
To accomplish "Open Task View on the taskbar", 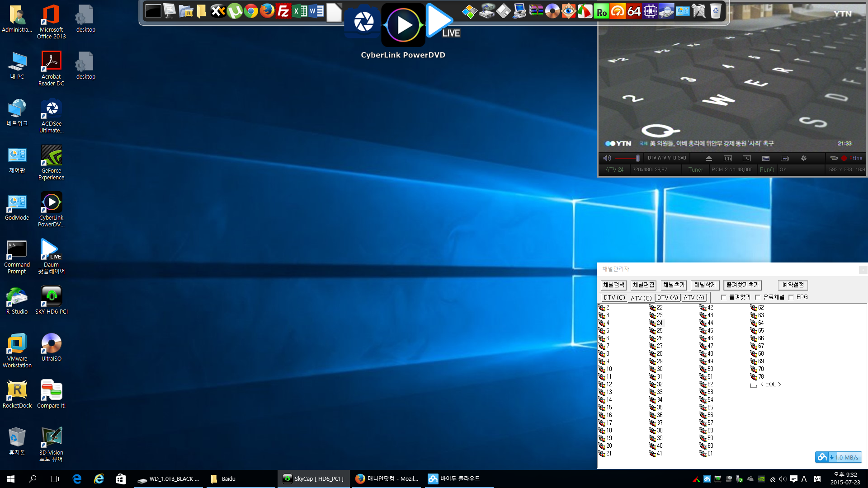I will [54, 479].
